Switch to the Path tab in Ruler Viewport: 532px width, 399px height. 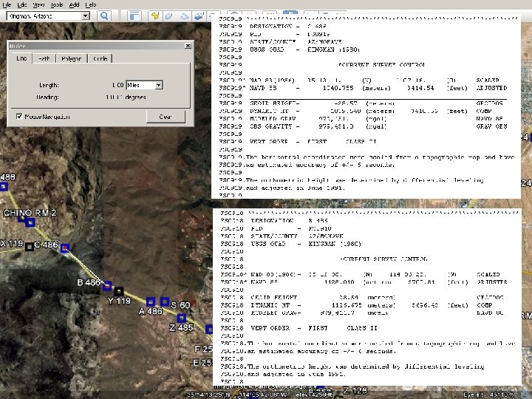point(44,58)
